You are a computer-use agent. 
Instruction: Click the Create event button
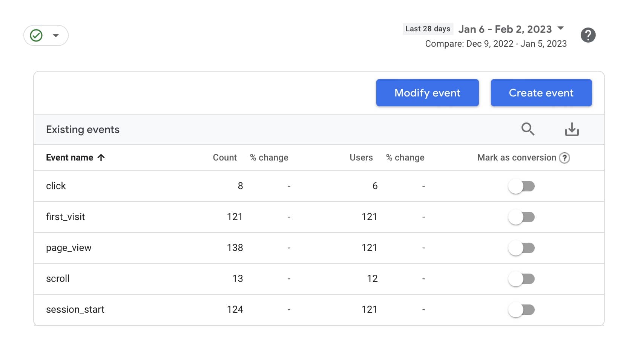[x=541, y=93]
